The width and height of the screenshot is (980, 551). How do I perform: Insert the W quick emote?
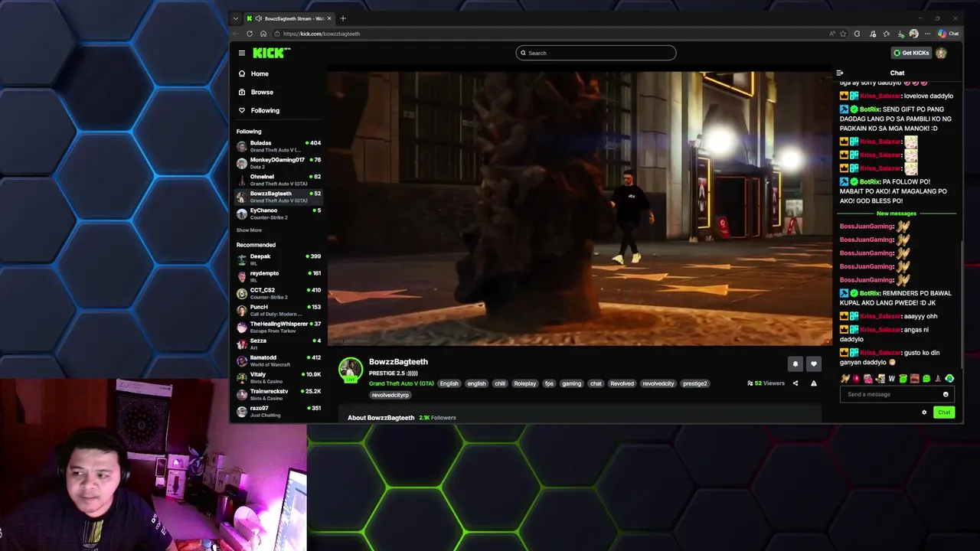(x=891, y=379)
